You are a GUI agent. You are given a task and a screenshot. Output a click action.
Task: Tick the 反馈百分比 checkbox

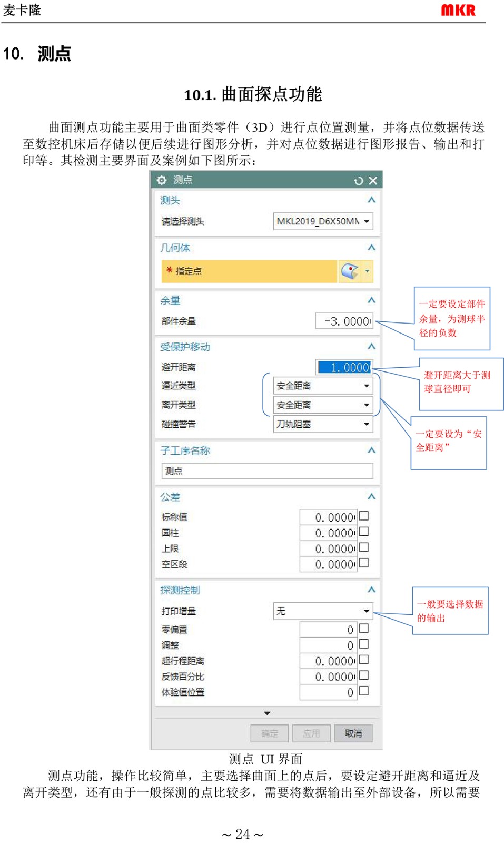coord(364,675)
